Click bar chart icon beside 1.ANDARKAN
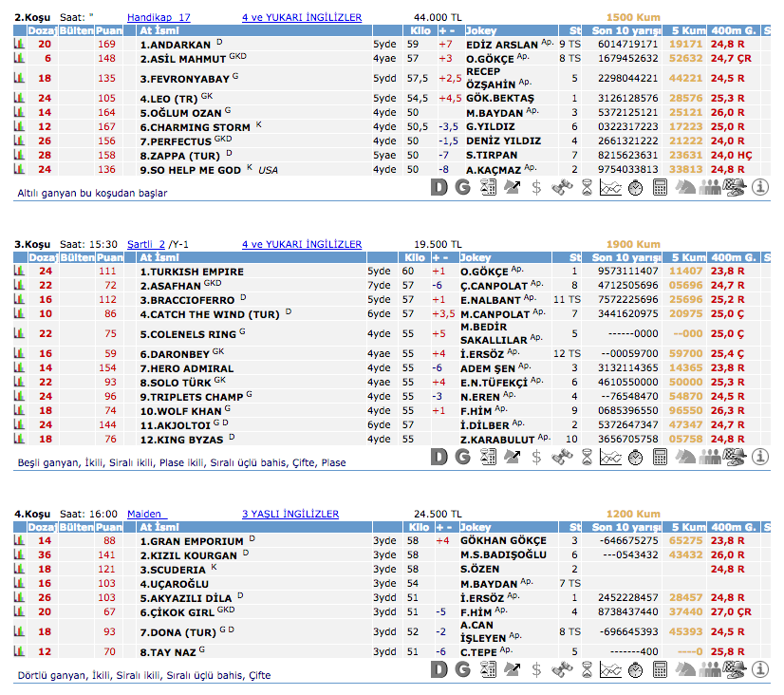The image size is (784, 695). pos(19,44)
